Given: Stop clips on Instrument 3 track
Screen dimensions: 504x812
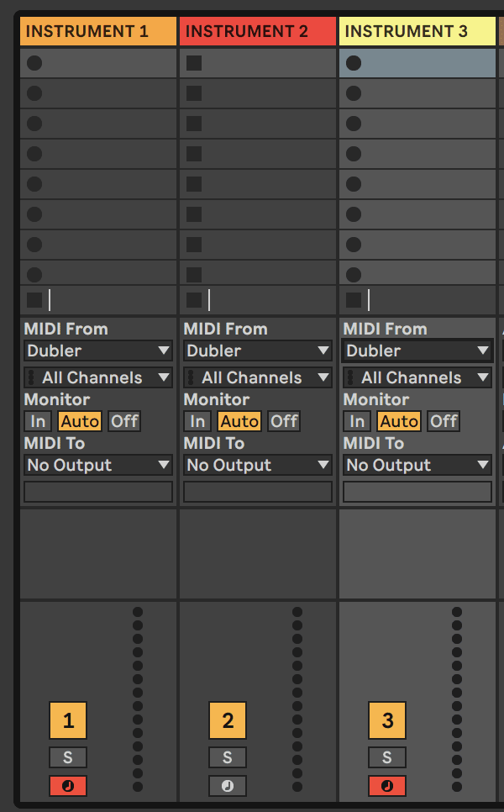Looking at the screenshot, I should click(354, 300).
